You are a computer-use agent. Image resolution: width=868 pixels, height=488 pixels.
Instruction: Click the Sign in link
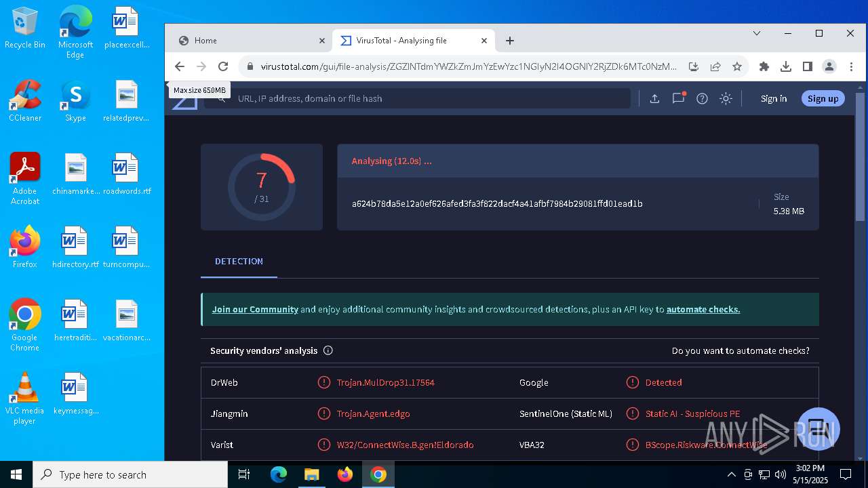click(774, 98)
